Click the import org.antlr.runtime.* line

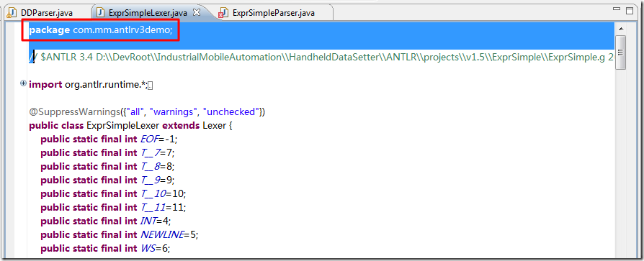click(x=88, y=85)
